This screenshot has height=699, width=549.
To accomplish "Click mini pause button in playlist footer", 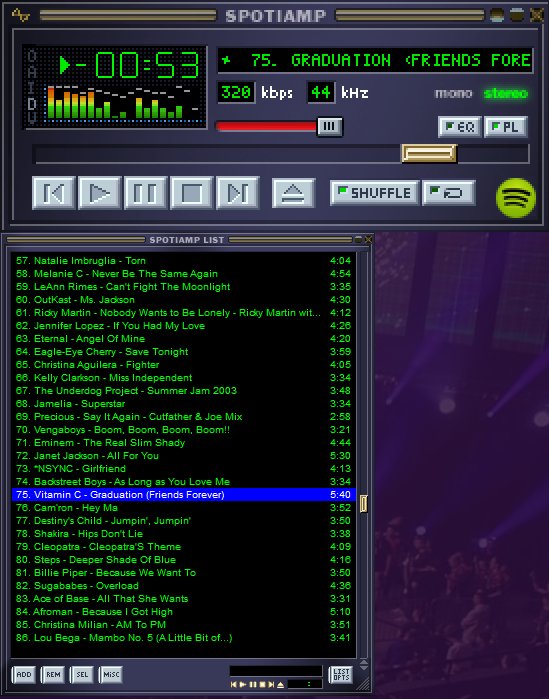I will click(x=253, y=684).
